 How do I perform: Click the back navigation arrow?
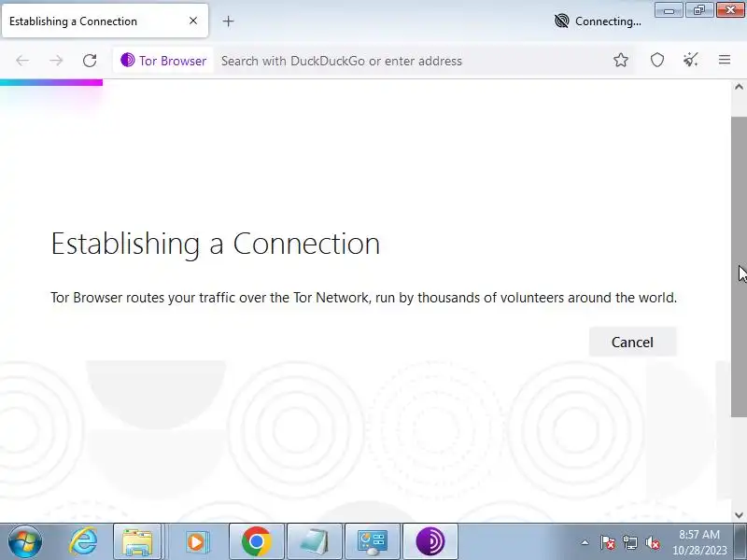22,61
